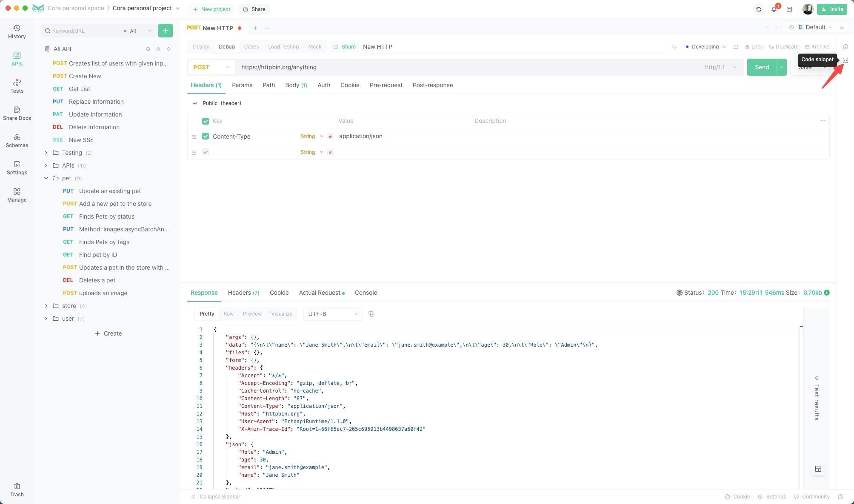Image resolution: width=854 pixels, height=504 pixels.
Task: Switch to the Load Testing tab
Action: [283, 47]
